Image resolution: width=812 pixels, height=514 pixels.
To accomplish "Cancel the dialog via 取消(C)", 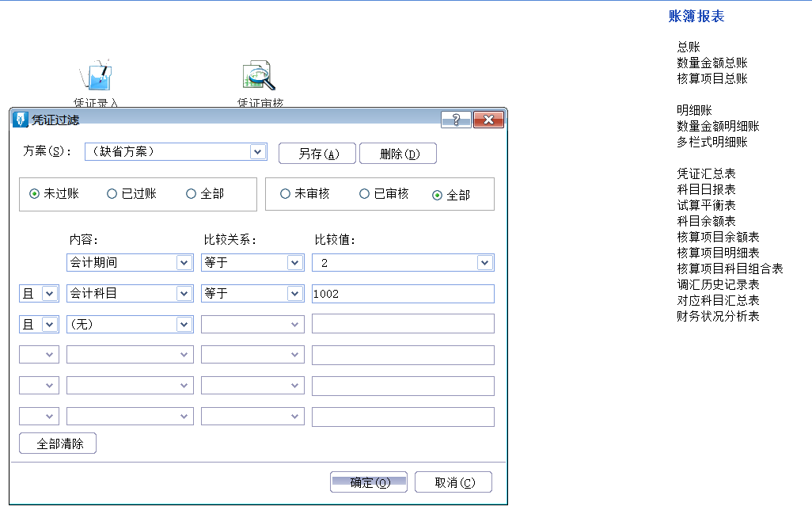I will 453,482.
